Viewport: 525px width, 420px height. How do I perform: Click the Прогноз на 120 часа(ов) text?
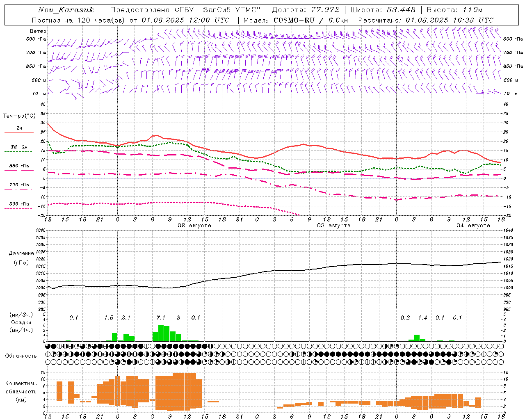[79, 20]
